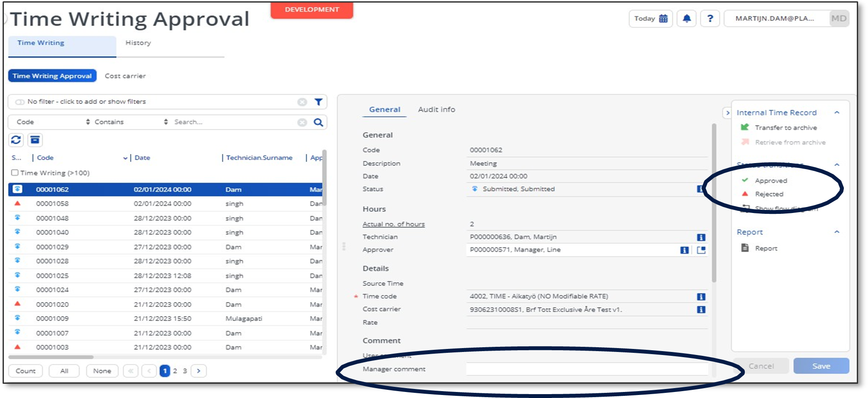Open info icon for Time code

point(701,297)
